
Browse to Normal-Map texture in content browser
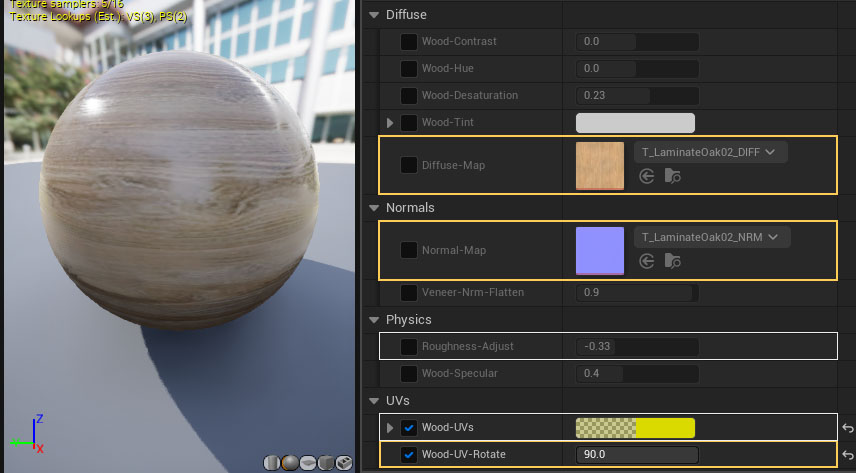[673, 261]
